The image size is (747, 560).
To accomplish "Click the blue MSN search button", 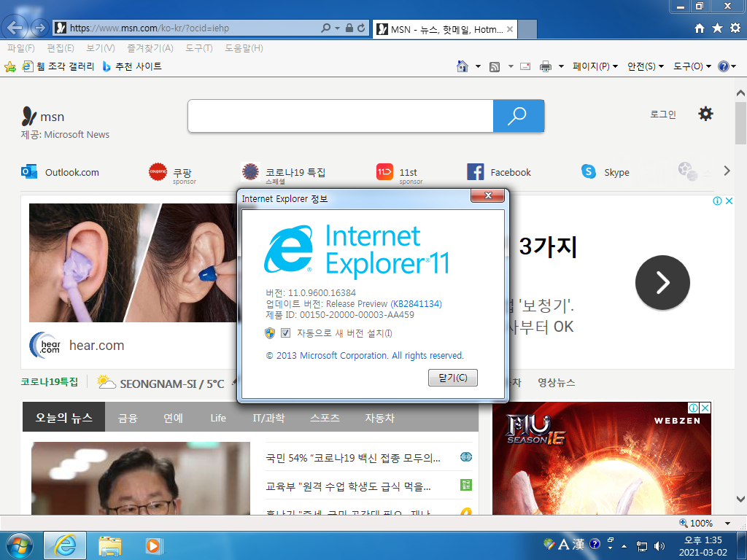I will click(x=519, y=116).
